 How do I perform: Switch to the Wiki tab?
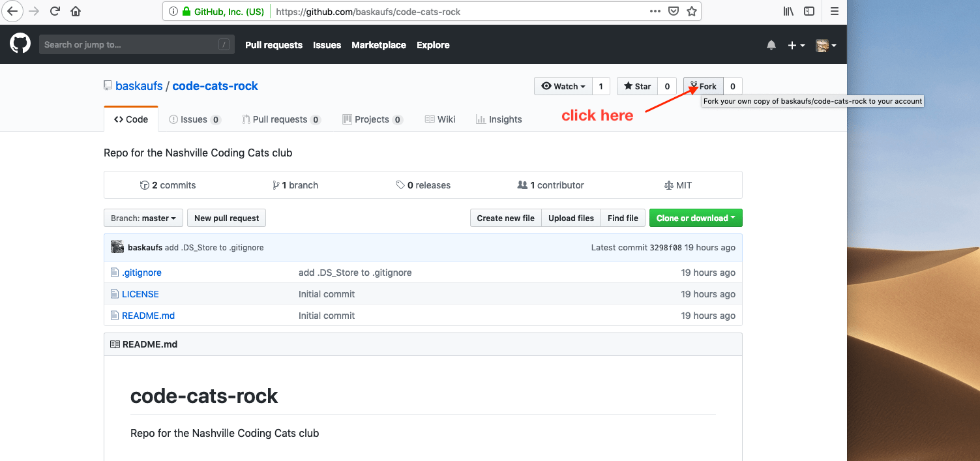440,119
